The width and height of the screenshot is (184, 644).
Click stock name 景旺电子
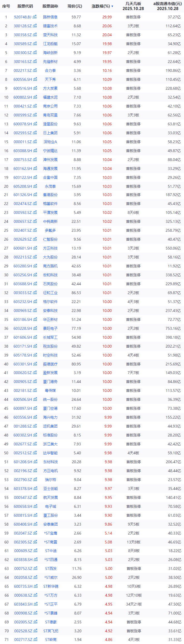click(x=50, y=328)
